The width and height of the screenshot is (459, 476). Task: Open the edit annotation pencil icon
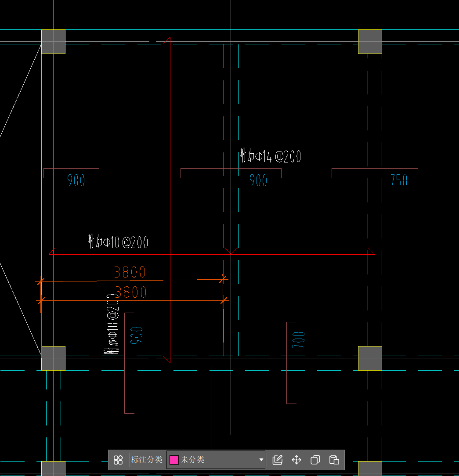tap(278, 460)
